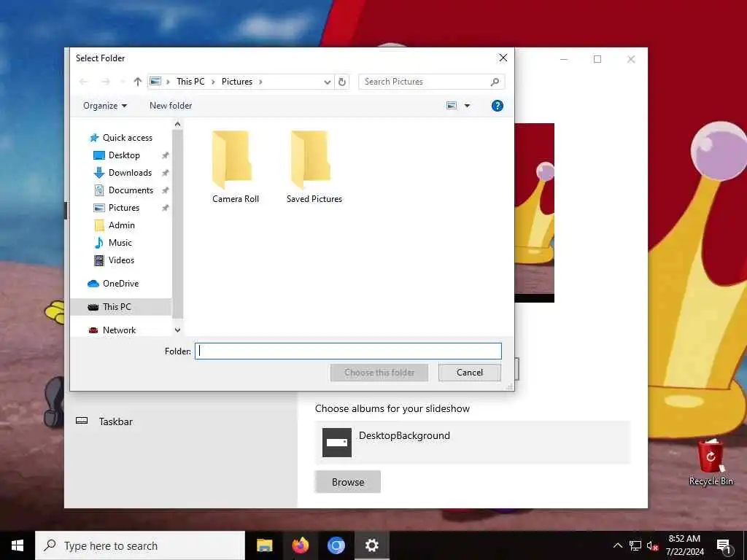The height and width of the screenshot is (560, 747).
Task: Open Chromium browser taskbar icon
Action: (336, 545)
